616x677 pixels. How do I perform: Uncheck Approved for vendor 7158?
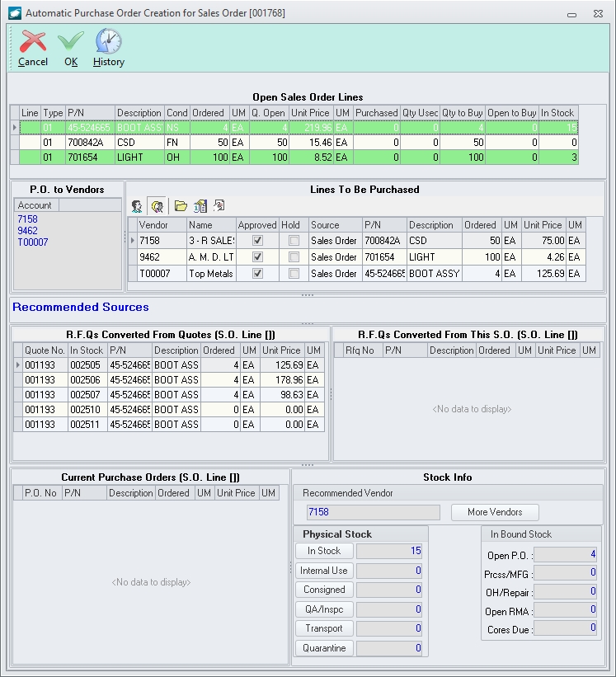[258, 241]
